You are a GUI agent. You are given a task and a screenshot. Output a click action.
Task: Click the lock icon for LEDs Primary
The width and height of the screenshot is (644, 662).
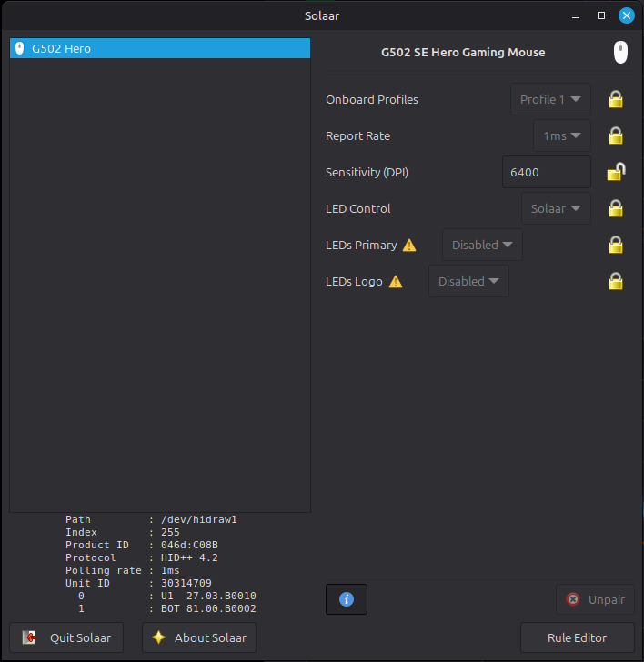(x=616, y=245)
